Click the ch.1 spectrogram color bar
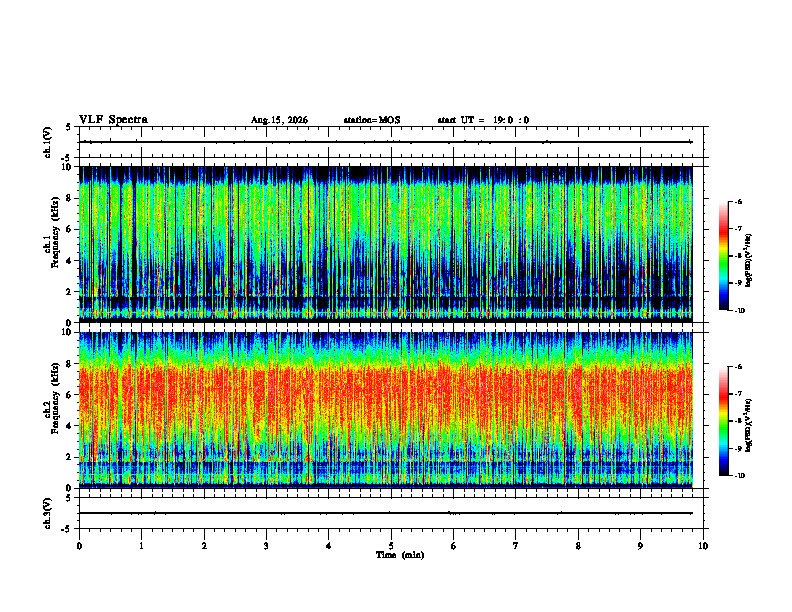Screen dimensions: 792x612 [724, 256]
